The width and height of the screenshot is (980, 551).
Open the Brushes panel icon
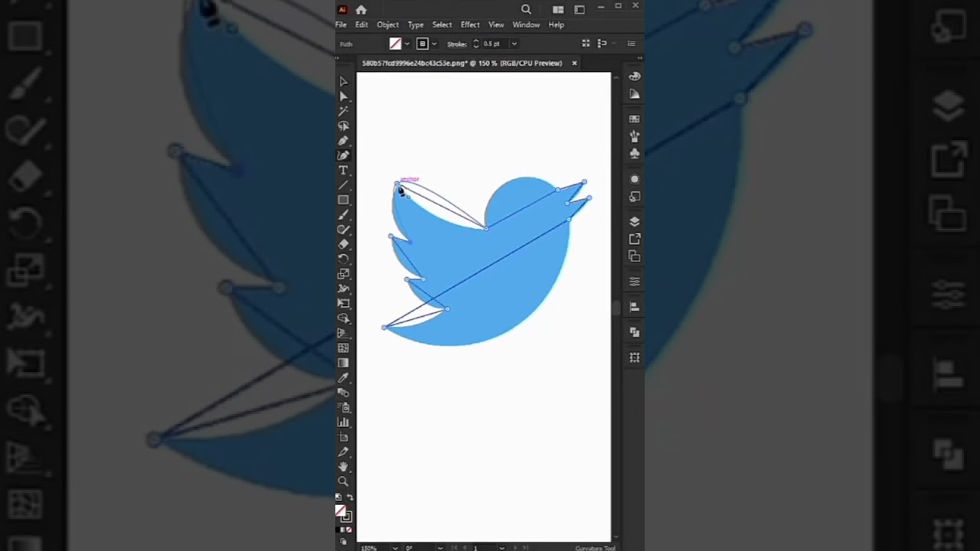click(x=635, y=136)
